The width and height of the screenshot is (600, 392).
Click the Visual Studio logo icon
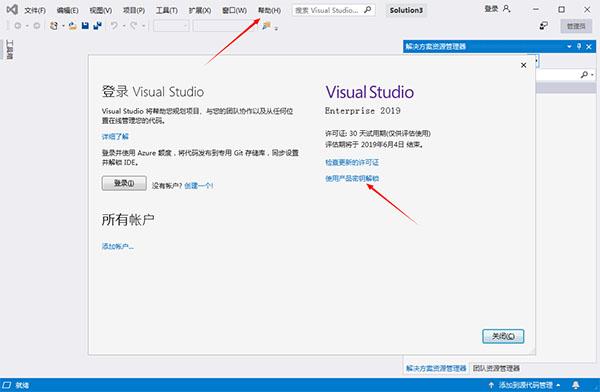(12, 10)
